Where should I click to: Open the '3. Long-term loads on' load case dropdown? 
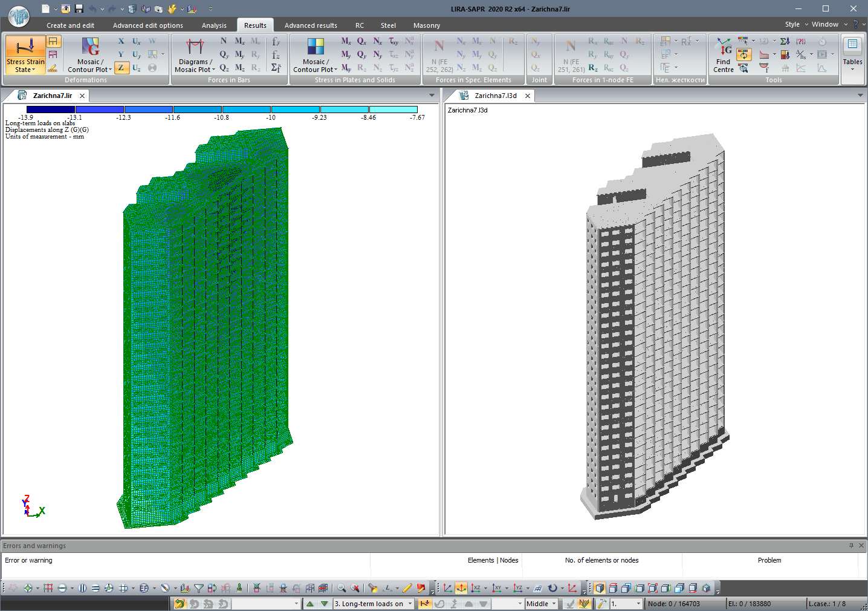[x=410, y=604]
